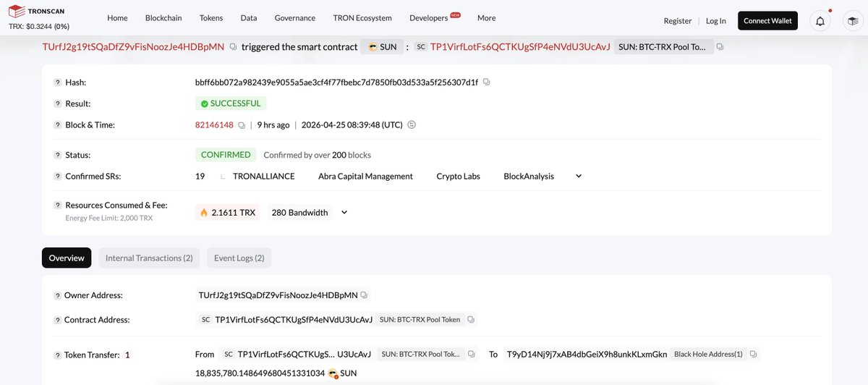The width and height of the screenshot is (868, 385).
Task: Click the cube icon in the top-right corner
Action: coord(852,20)
